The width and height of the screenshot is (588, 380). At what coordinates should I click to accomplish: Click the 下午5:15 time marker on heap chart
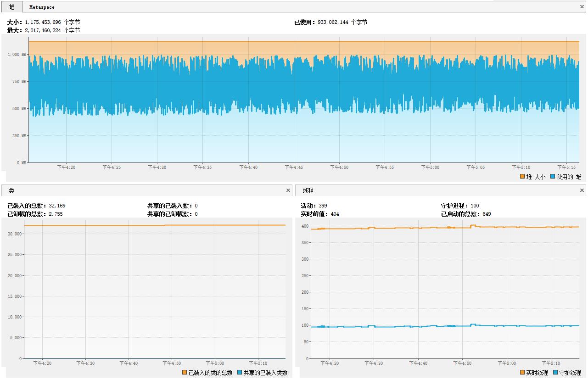click(x=566, y=168)
